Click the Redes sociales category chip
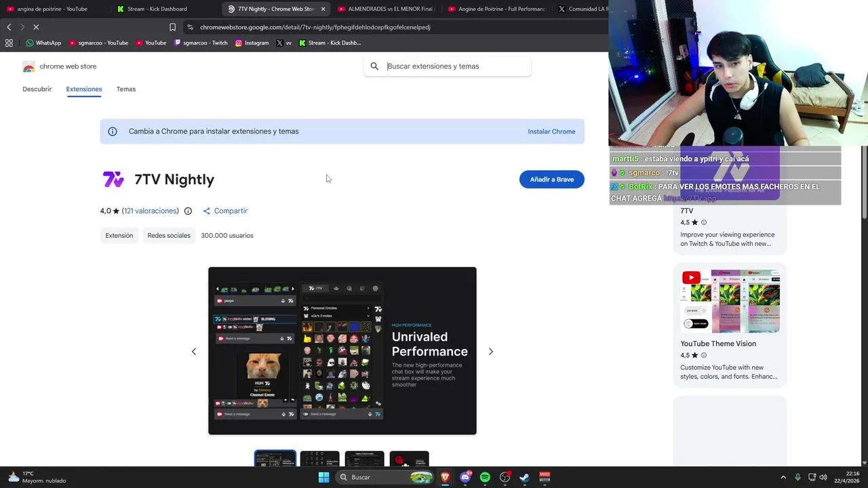Viewport: 868px width, 488px height. 169,235
